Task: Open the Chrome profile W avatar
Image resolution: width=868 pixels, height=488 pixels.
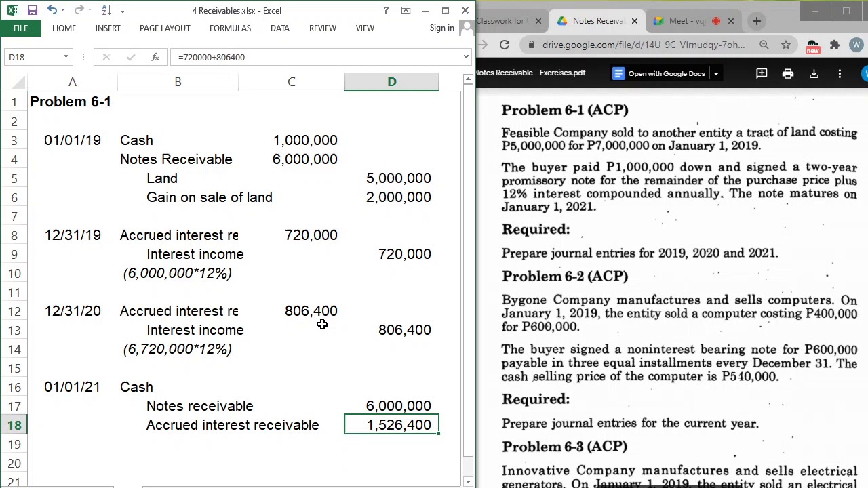Action: (856, 45)
